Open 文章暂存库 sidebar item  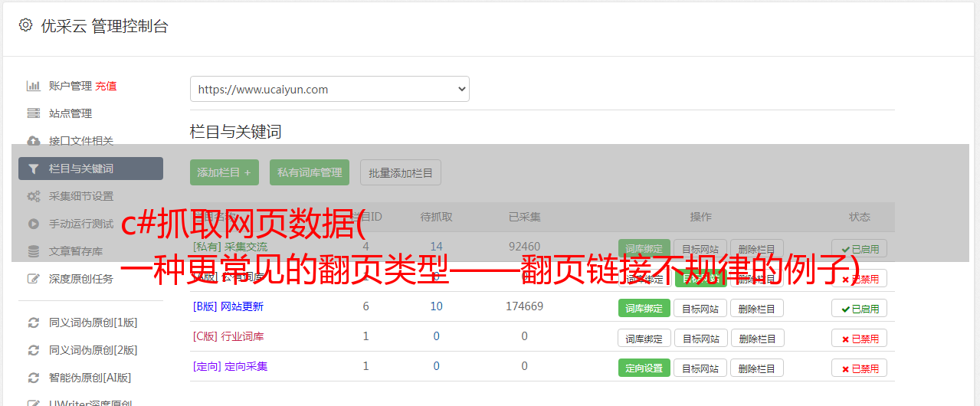point(76,251)
